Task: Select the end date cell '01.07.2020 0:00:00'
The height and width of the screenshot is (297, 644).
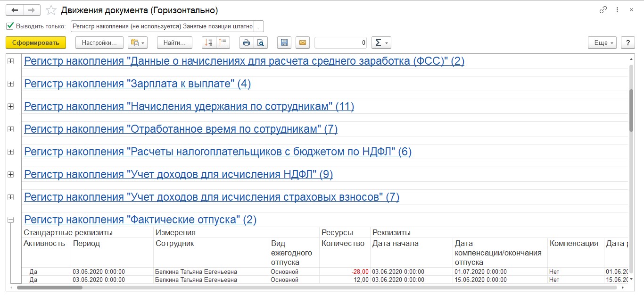Action: click(x=500, y=272)
